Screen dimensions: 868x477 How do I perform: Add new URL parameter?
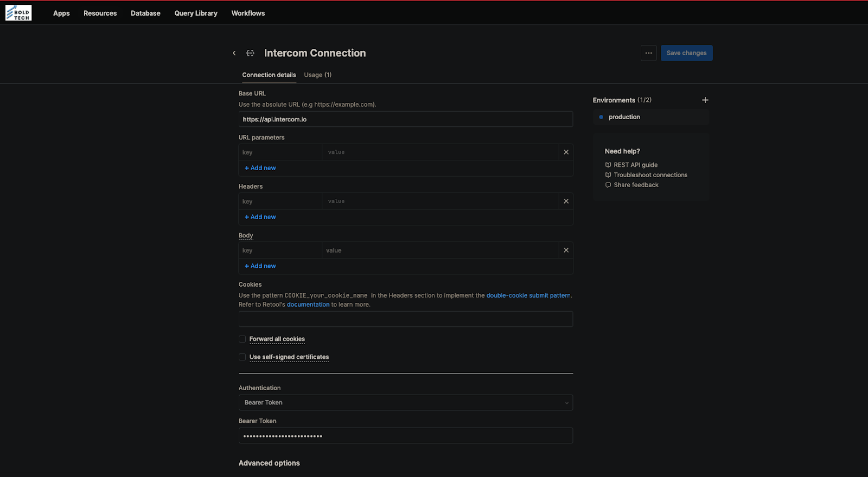tap(260, 168)
